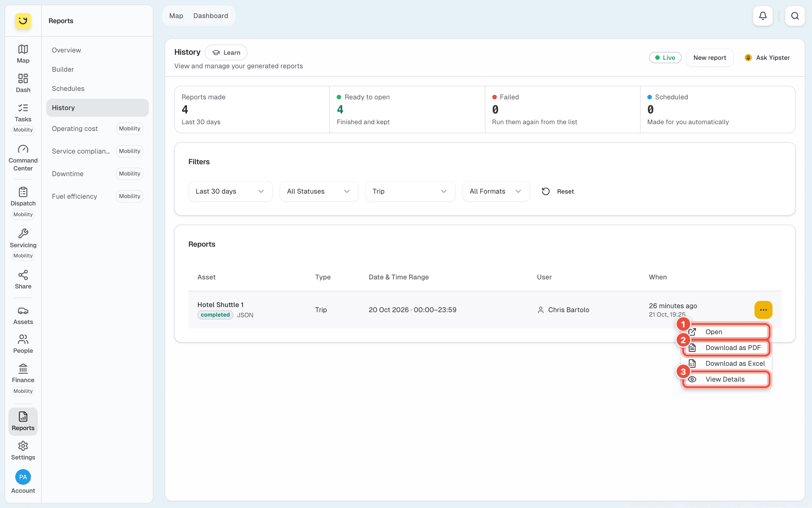Open the Command Center gauge icon
This screenshot has height=508, width=812.
coord(23,157)
